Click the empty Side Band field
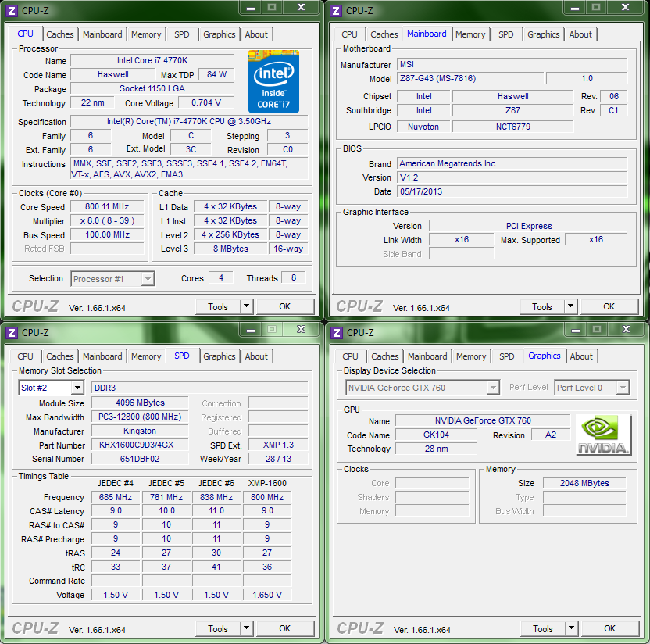650x644 pixels. 462,254
